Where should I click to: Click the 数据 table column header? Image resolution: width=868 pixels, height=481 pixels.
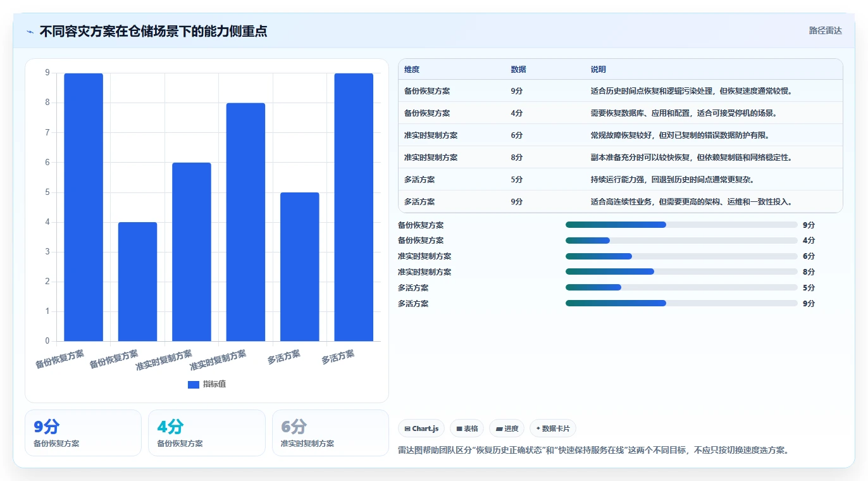pos(518,70)
